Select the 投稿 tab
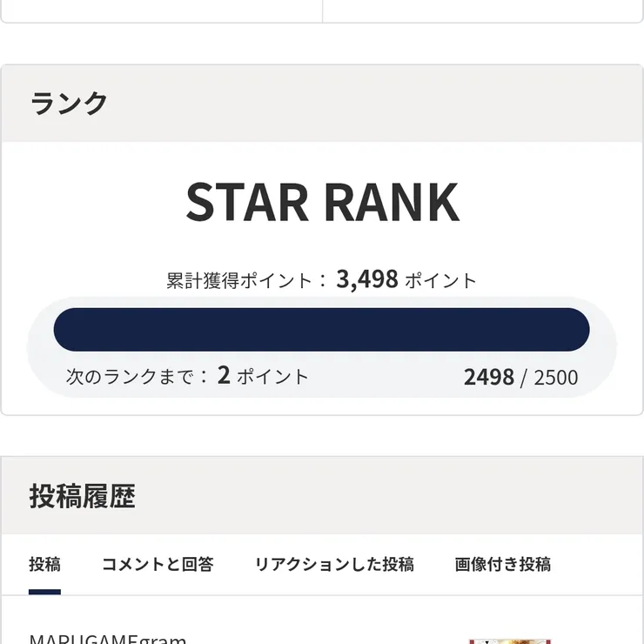The height and width of the screenshot is (644, 644). coord(44,564)
